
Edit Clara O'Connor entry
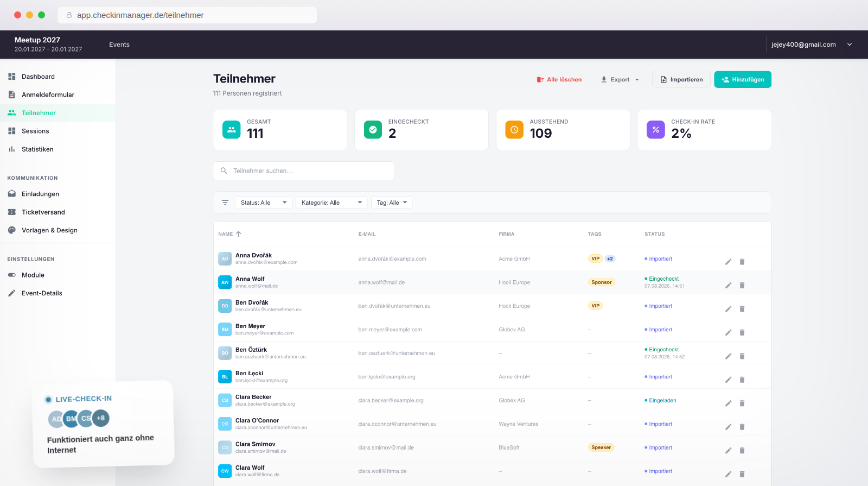click(729, 427)
